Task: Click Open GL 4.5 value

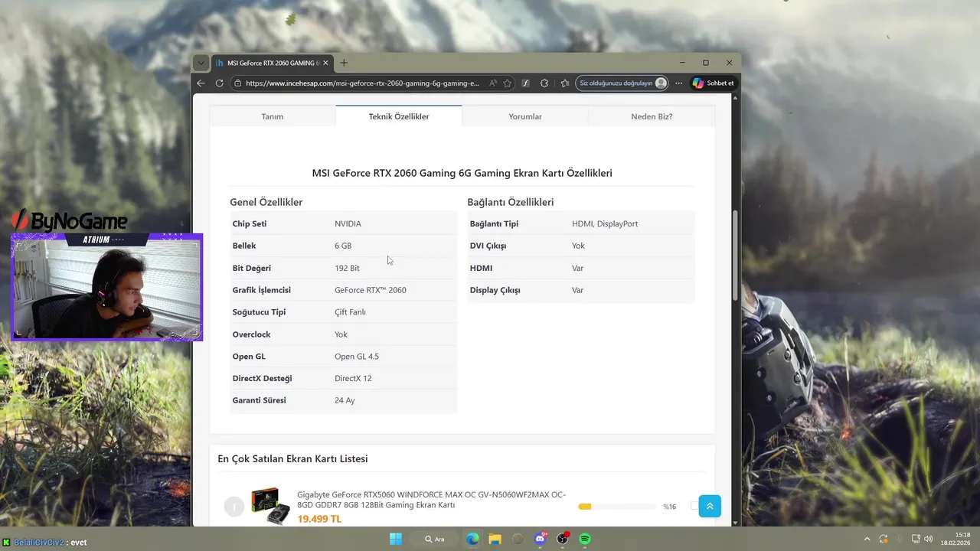Action: (357, 357)
